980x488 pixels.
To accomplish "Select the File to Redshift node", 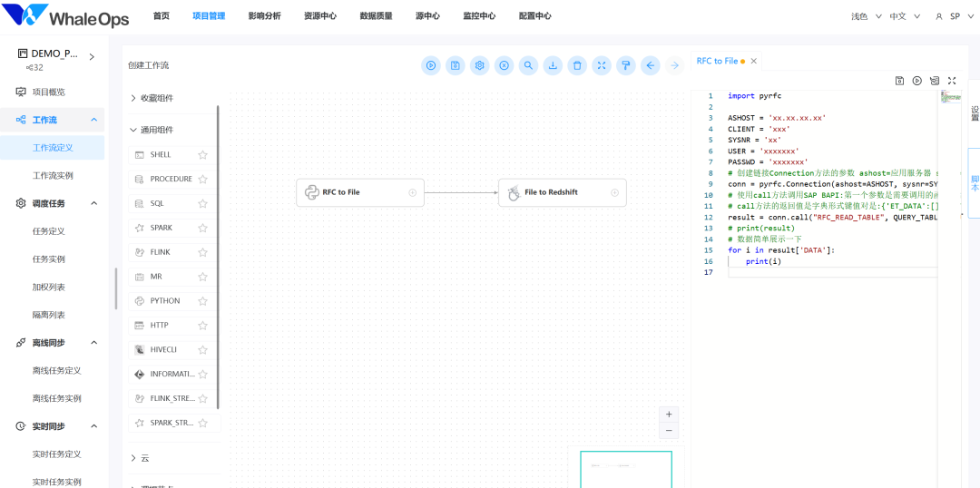I will point(563,192).
